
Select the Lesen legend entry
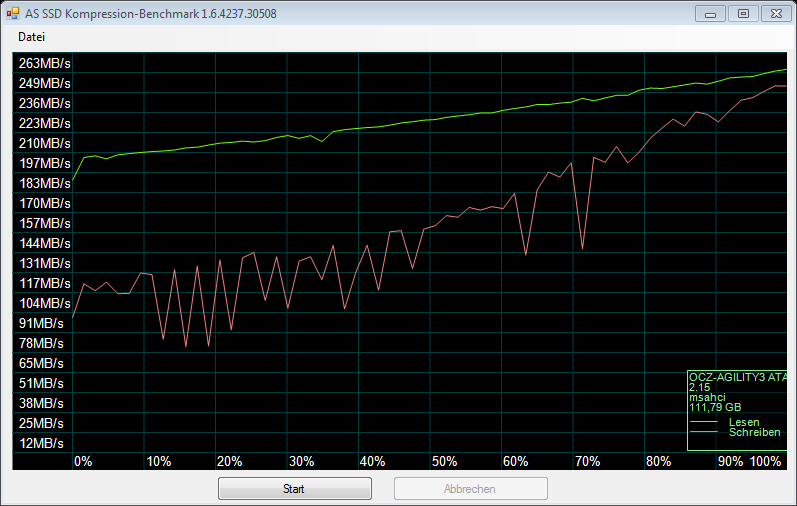click(743, 422)
